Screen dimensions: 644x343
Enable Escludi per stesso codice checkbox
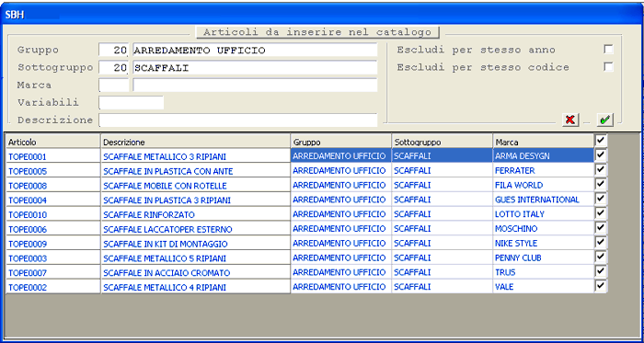608,67
